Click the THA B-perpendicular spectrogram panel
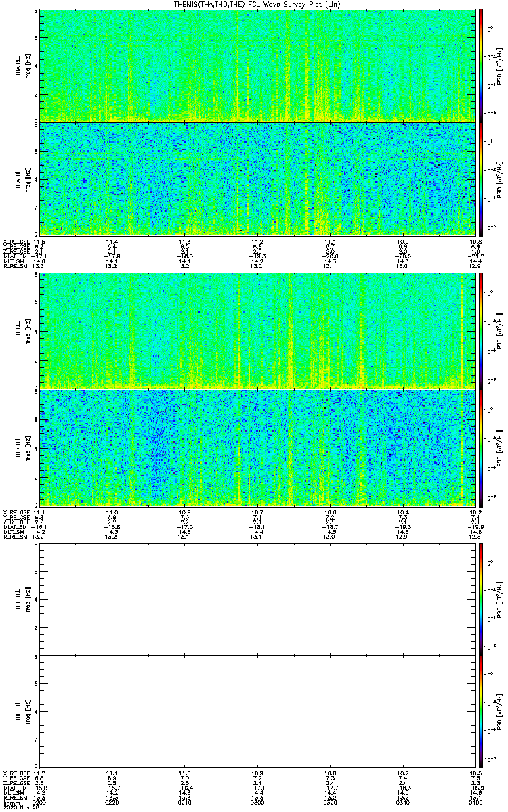Viewport: 508px width, 812px height. pos(256,66)
